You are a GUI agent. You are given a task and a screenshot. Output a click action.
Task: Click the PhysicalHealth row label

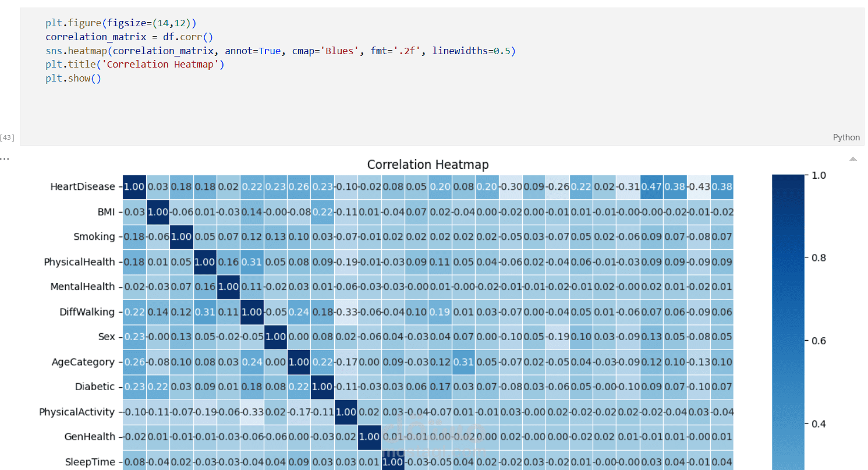[x=80, y=262]
